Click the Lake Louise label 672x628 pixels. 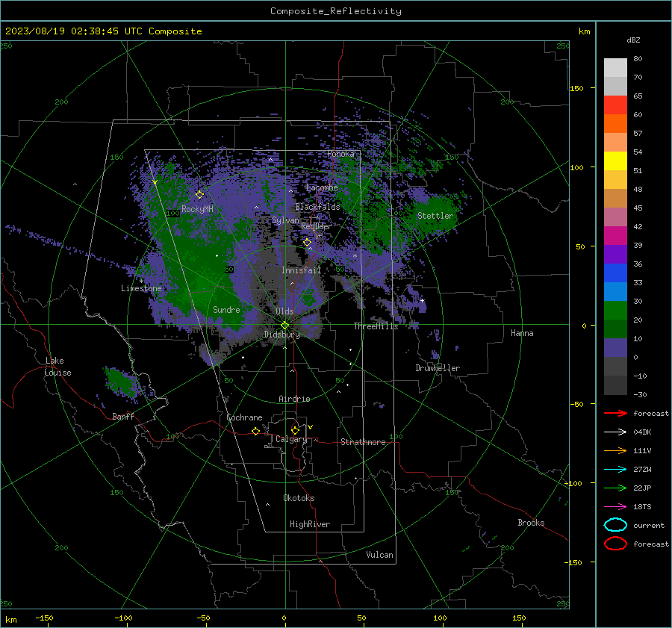57,367
